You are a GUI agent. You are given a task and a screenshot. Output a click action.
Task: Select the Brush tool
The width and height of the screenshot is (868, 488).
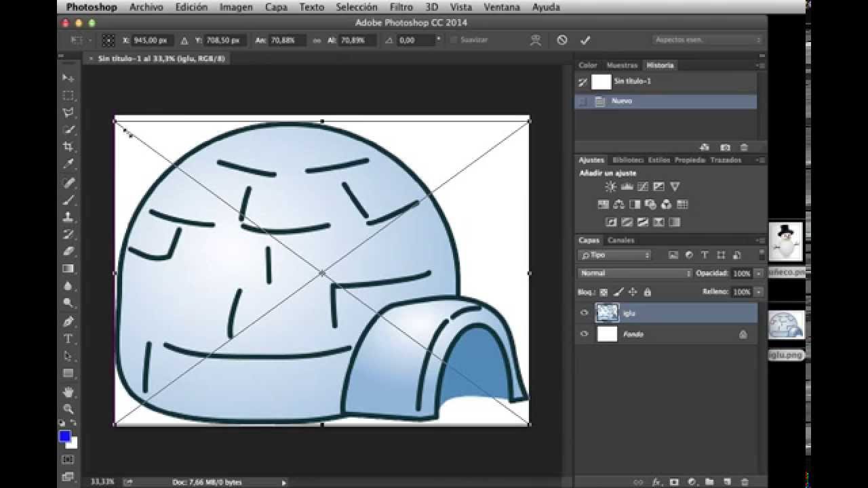(x=68, y=200)
